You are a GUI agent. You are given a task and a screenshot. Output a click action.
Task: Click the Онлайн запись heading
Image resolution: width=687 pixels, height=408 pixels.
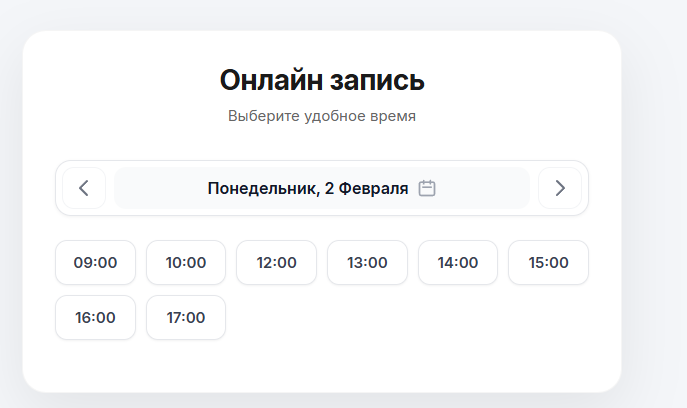[x=321, y=80]
